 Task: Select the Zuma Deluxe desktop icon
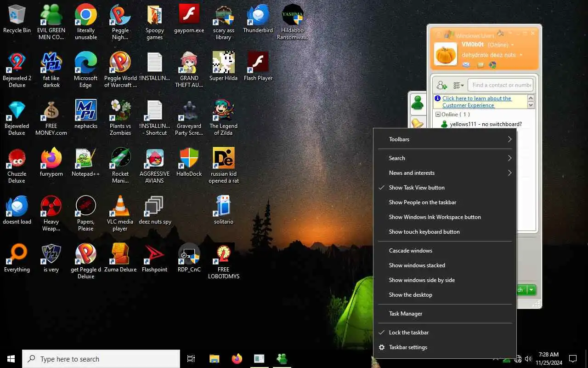pos(120,258)
